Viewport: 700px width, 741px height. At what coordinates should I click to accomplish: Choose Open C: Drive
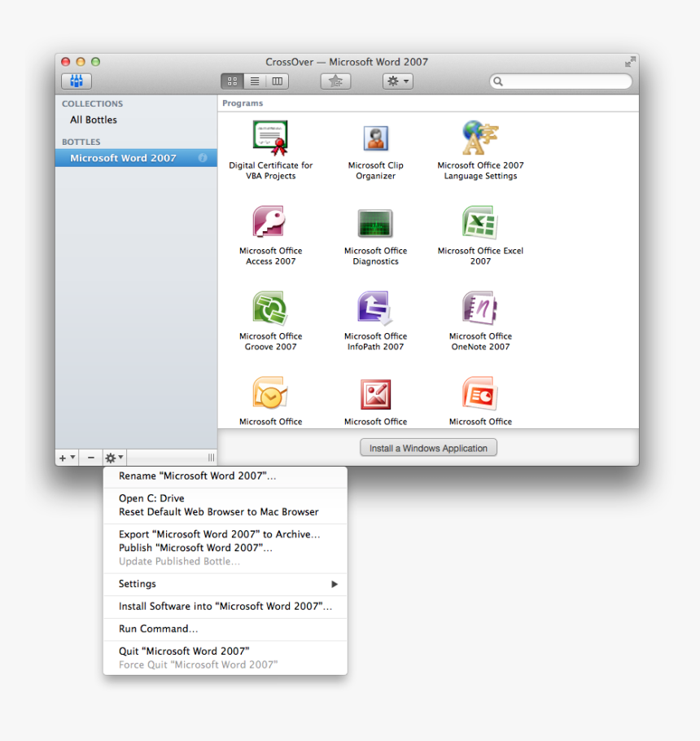click(225, 498)
